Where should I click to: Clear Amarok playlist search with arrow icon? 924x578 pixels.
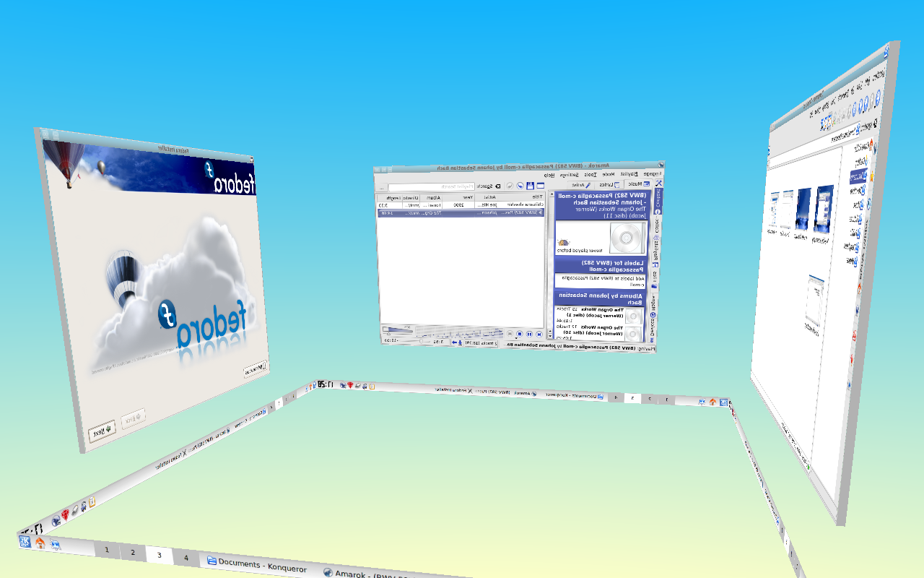(497, 186)
